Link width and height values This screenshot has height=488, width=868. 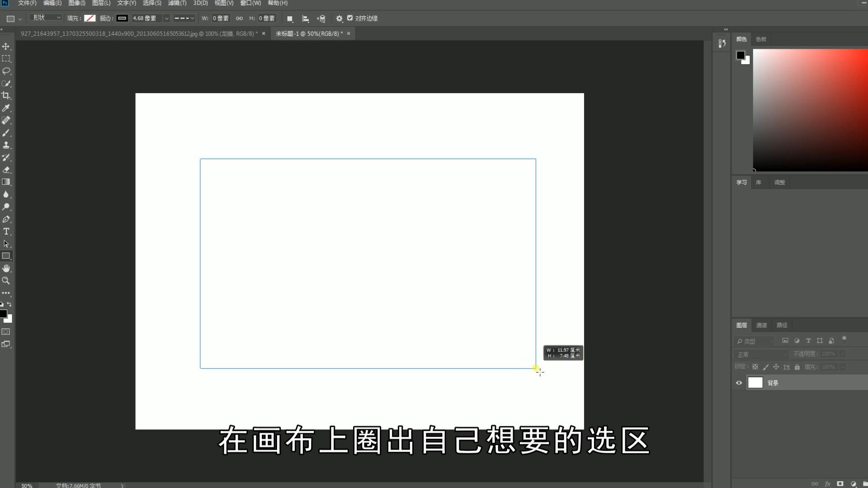pos(239,19)
